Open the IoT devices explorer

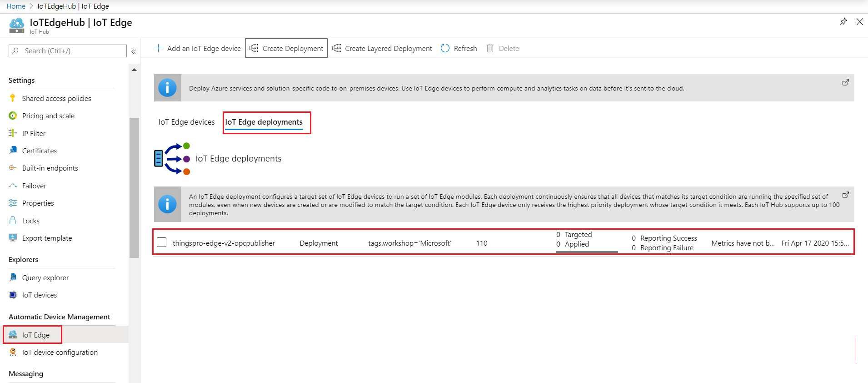40,295
